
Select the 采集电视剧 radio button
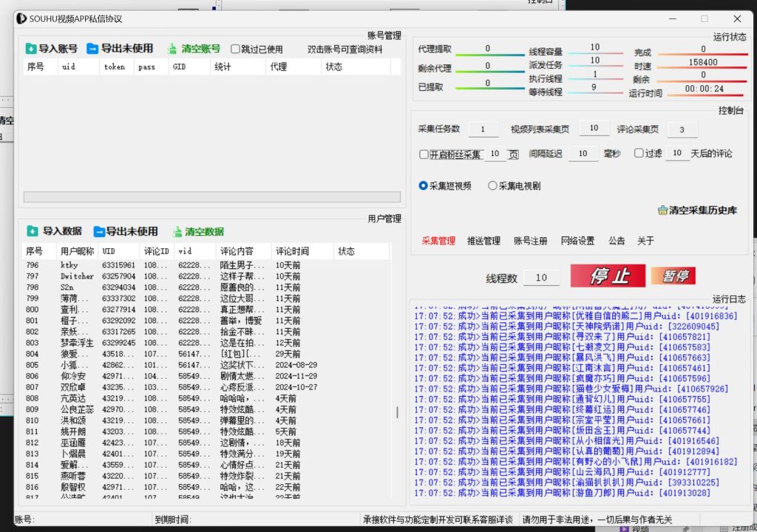point(492,186)
